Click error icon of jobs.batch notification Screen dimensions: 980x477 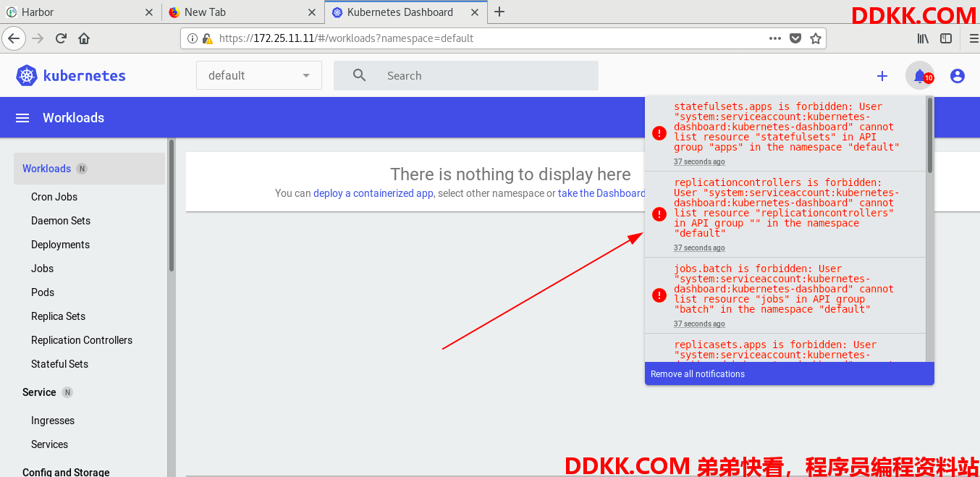tap(659, 295)
